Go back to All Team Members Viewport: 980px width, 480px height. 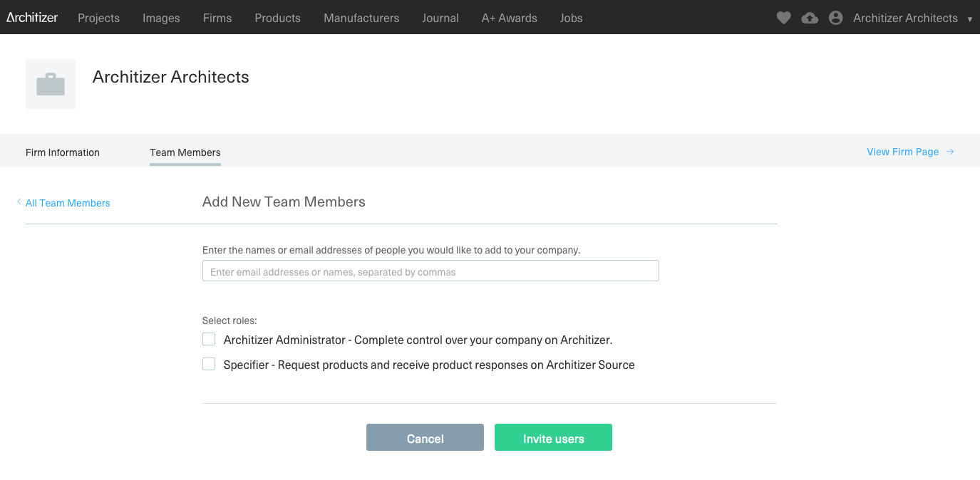click(68, 203)
